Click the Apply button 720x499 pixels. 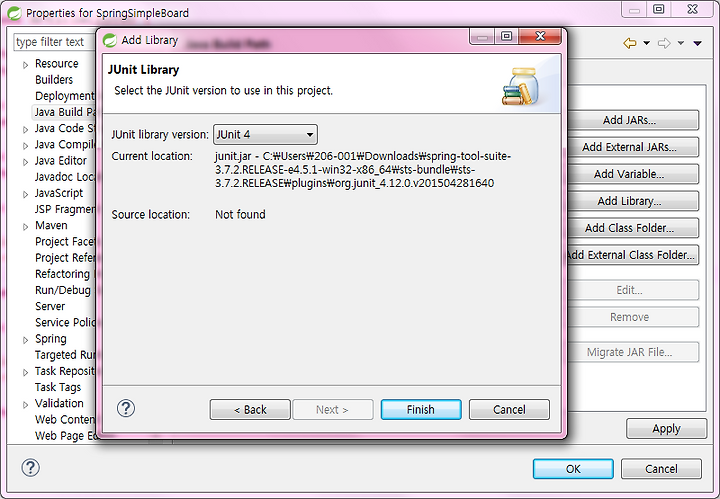(666, 429)
